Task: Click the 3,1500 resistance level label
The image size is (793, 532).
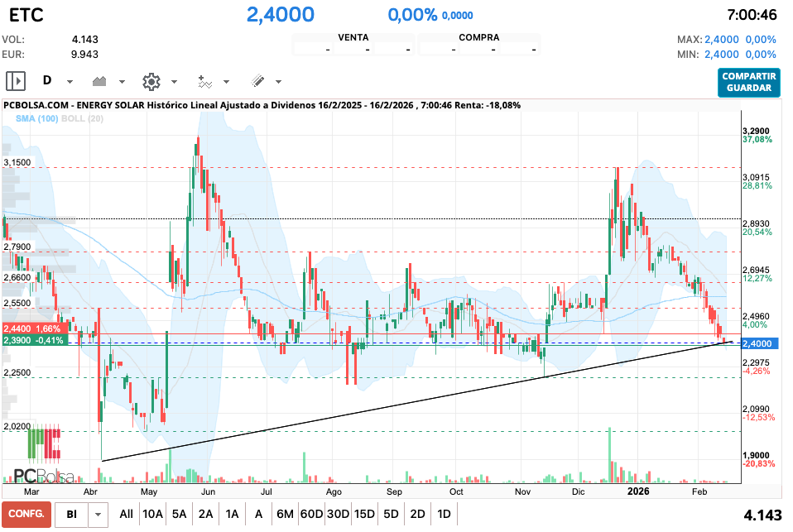Action: pyautogui.click(x=17, y=162)
